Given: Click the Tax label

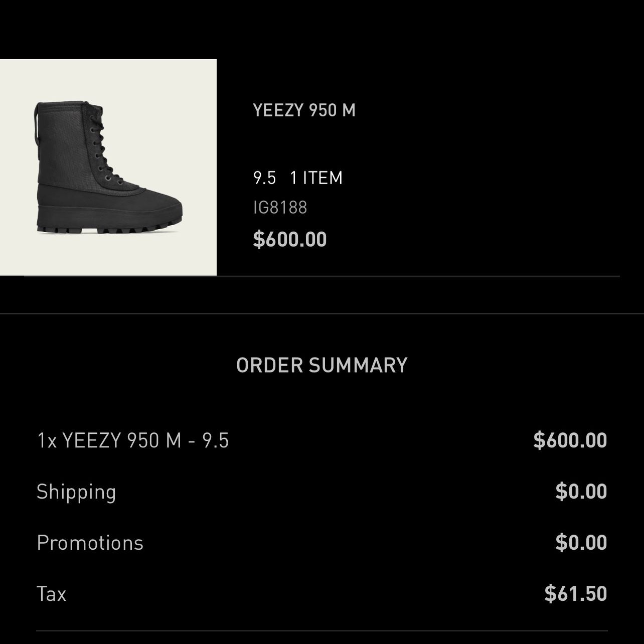Looking at the screenshot, I should point(52,594).
